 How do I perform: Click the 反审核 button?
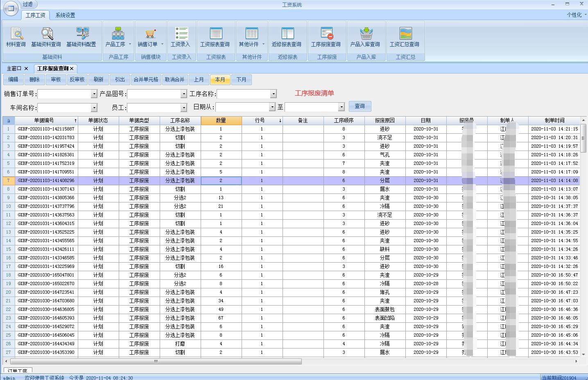[x=77, y=80]
